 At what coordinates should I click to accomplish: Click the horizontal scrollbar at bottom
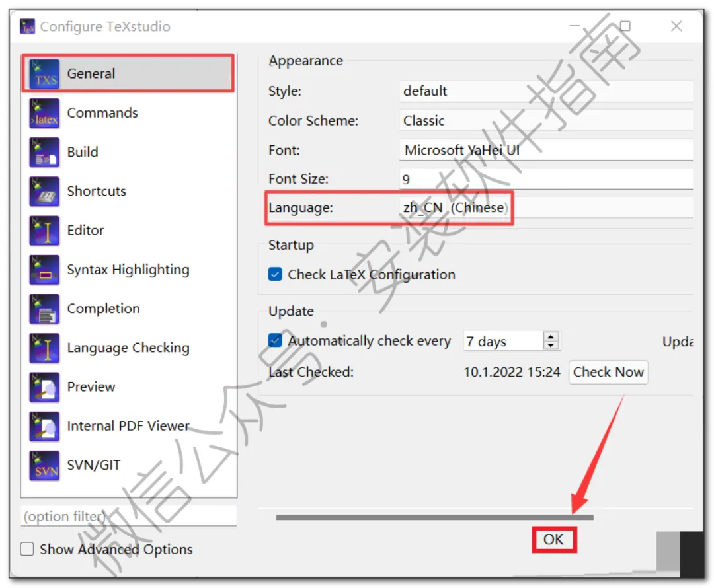pyautogui.click(x=434, y=517)
